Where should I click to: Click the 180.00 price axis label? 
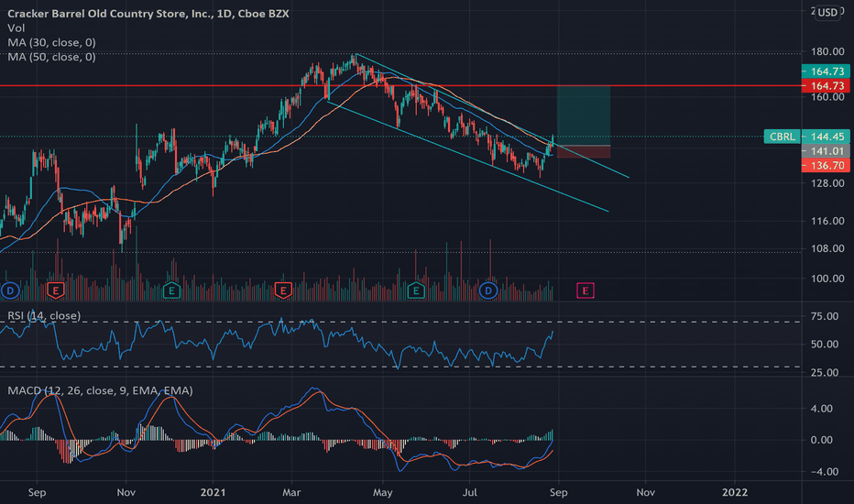[x=827, y=51]
